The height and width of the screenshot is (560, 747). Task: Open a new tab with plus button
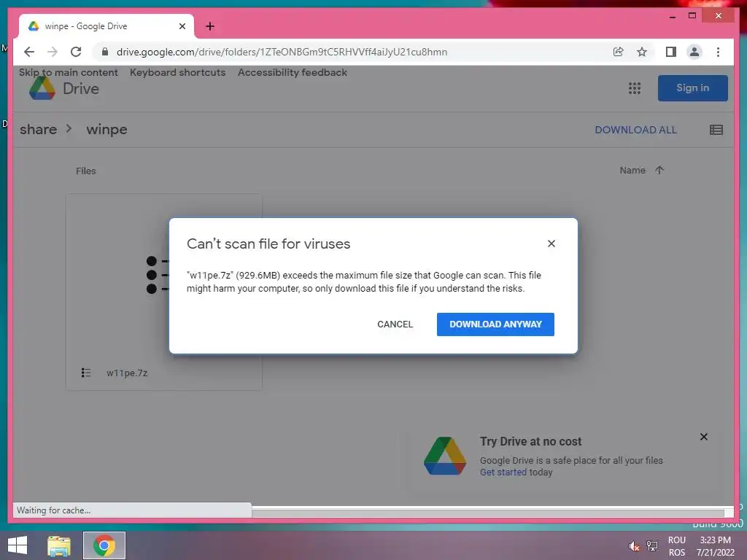pyautogui.click(x=210, y=26)
